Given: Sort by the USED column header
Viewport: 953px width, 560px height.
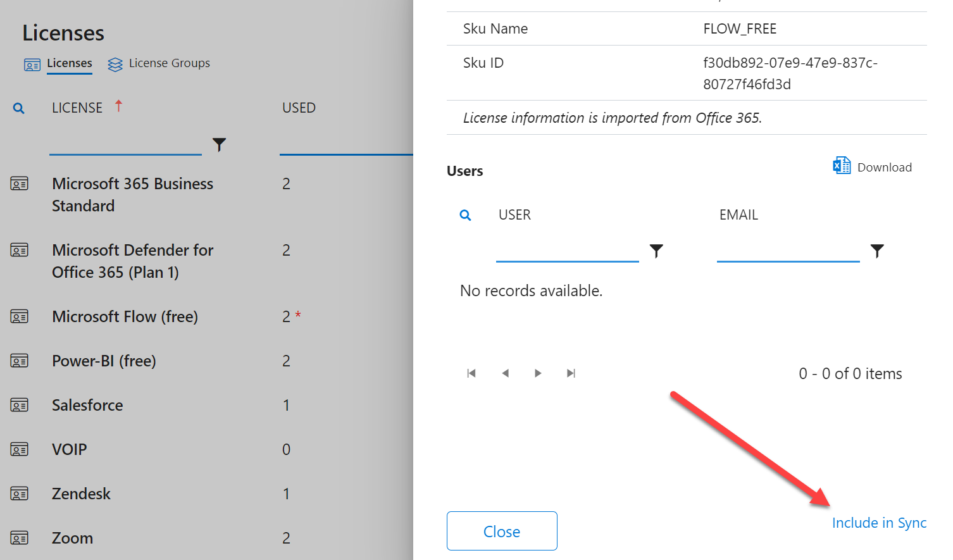Looking at the screenshot, I should click(299, 108).
